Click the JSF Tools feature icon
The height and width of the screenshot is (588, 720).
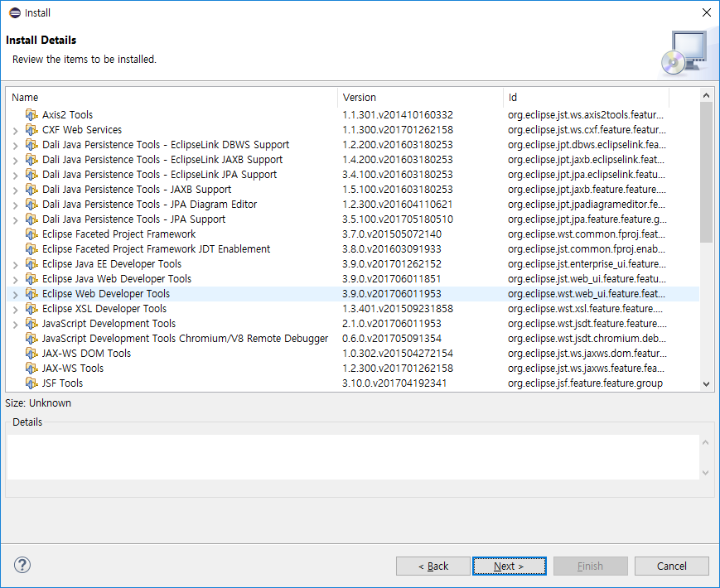tap(31, 383)
